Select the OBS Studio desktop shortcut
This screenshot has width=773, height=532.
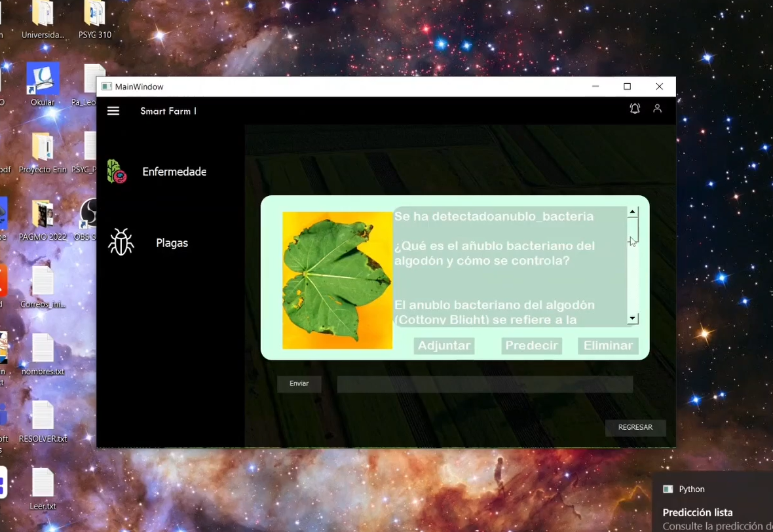[x=88, y=220]
